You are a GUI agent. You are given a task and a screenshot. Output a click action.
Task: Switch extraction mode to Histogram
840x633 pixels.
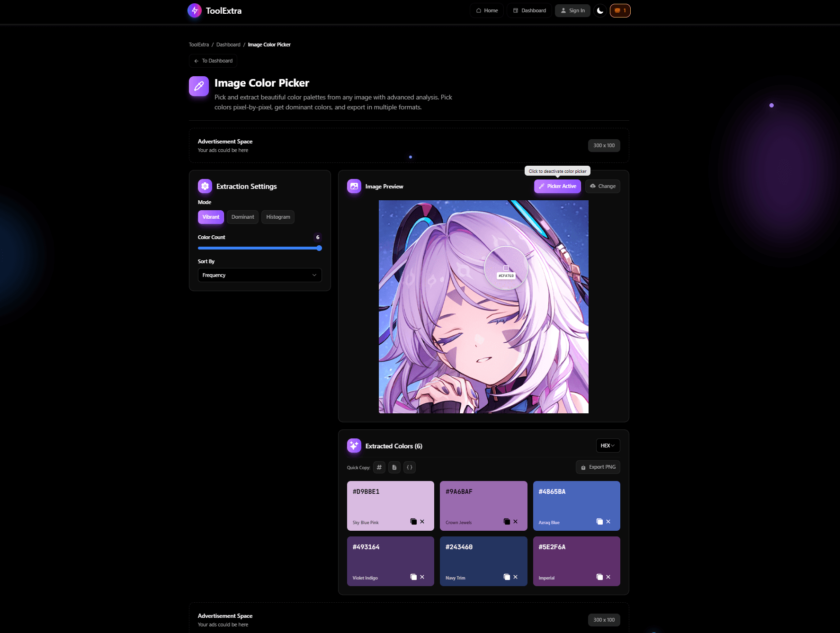(x=278, y=217)
